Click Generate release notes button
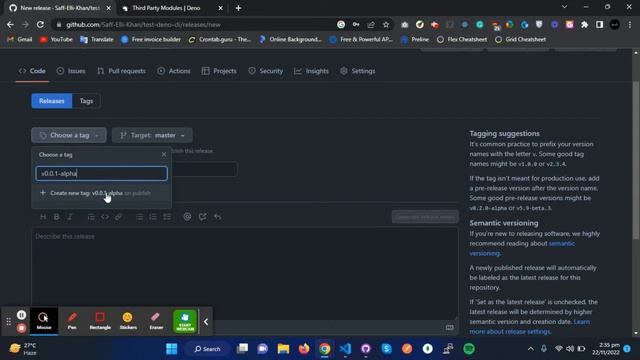The image size is (640, 360). pos(425,217)
